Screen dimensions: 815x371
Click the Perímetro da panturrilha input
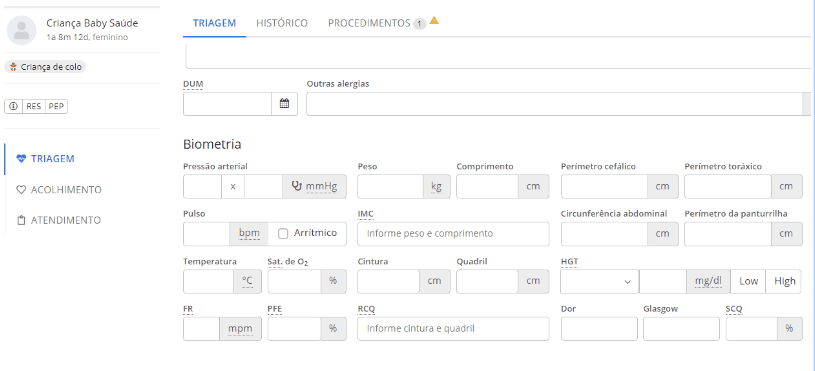pyautogui.click(x=728, y=234)
